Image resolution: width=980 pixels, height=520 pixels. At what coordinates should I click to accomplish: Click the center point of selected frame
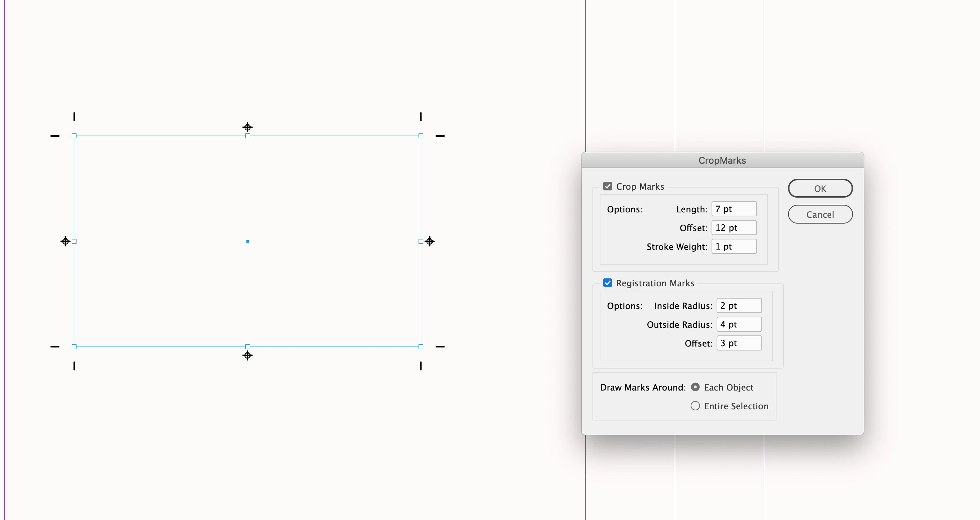(248, 241)
